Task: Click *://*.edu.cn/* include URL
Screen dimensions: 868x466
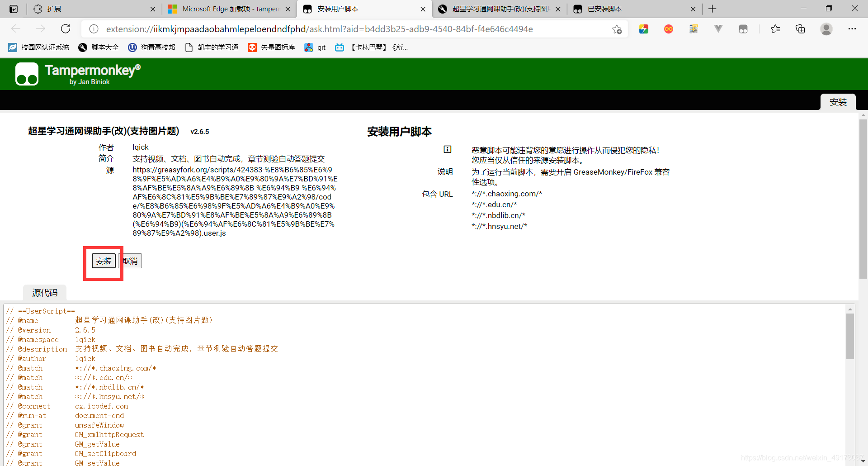Action: (494, 204)
